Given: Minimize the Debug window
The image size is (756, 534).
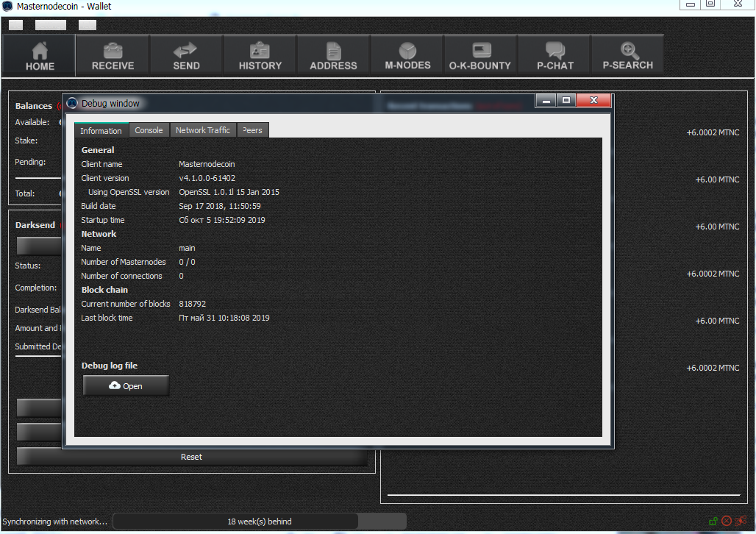Looking at the screenshot, I should [546, 100].
